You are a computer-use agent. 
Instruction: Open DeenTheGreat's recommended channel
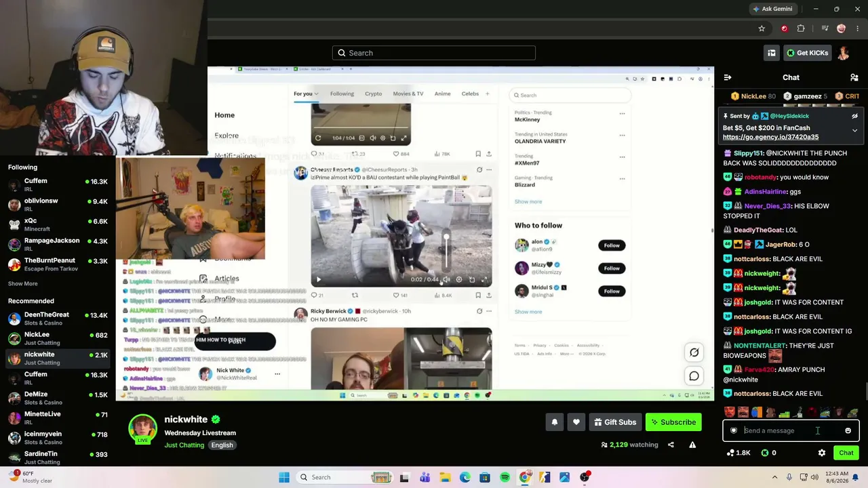(58, 319)
